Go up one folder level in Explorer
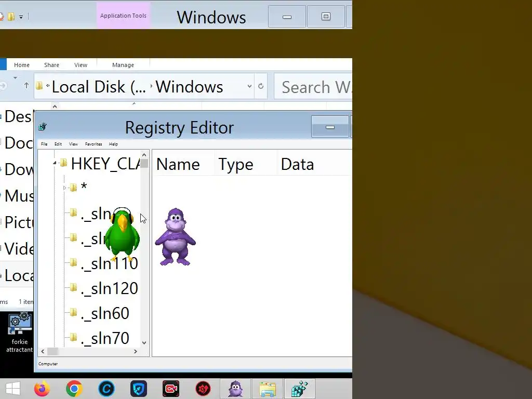Viewport: 532px width, 399px height. click(26, 86)
